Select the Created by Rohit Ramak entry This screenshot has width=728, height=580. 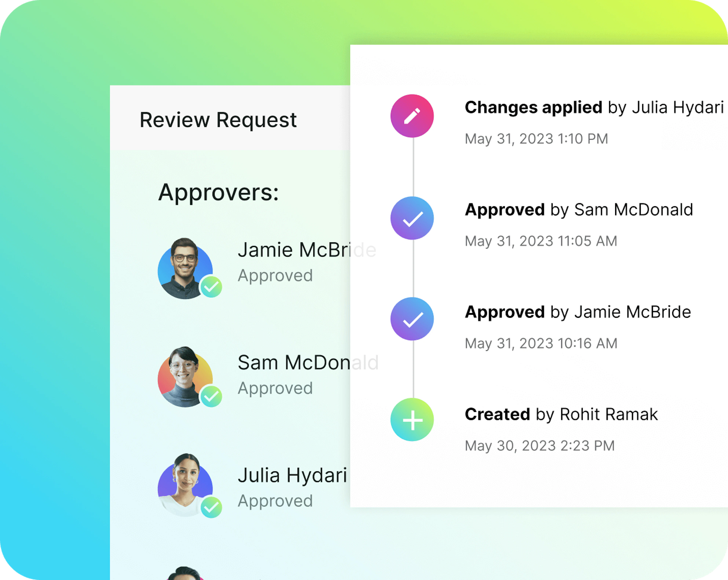point(561,414)
